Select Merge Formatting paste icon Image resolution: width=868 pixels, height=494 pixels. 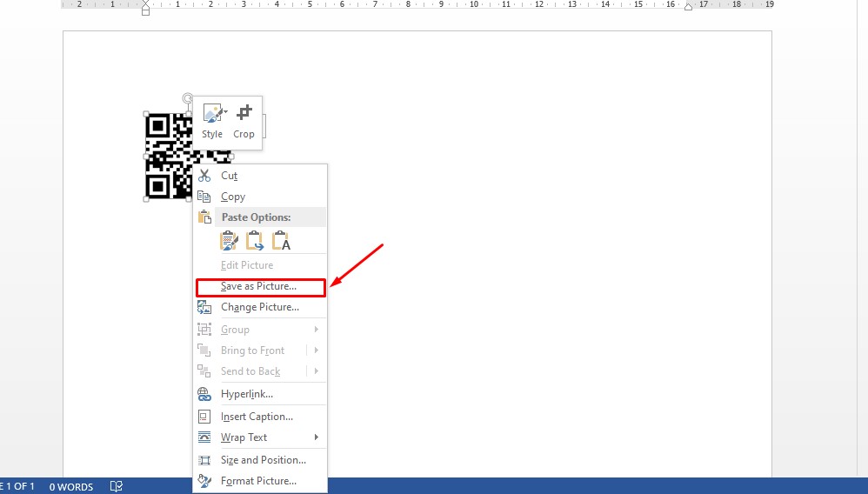click(x=255, y=241)
